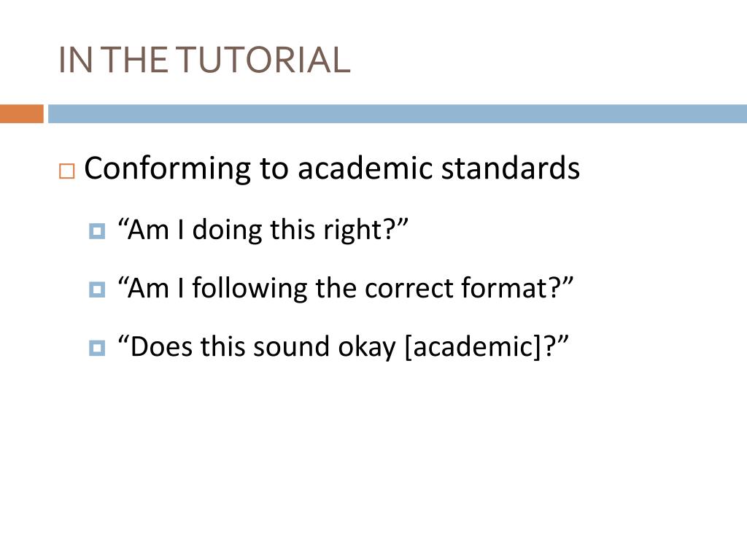Select the orange rectangle accent at left
Image resolution: width=747 pixels, height=560 pixels.
point(21,114)
